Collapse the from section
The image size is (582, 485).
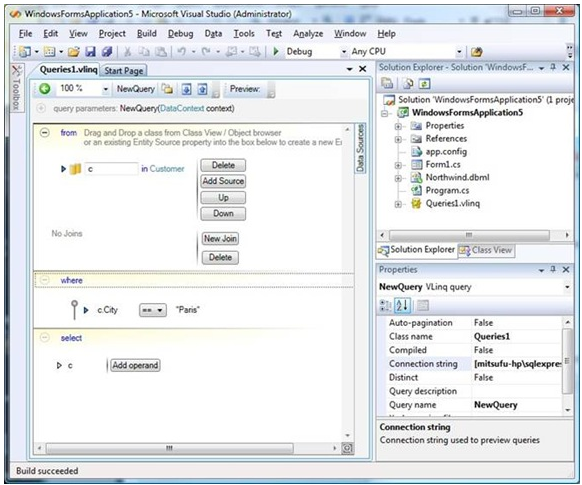click(45, 132)
